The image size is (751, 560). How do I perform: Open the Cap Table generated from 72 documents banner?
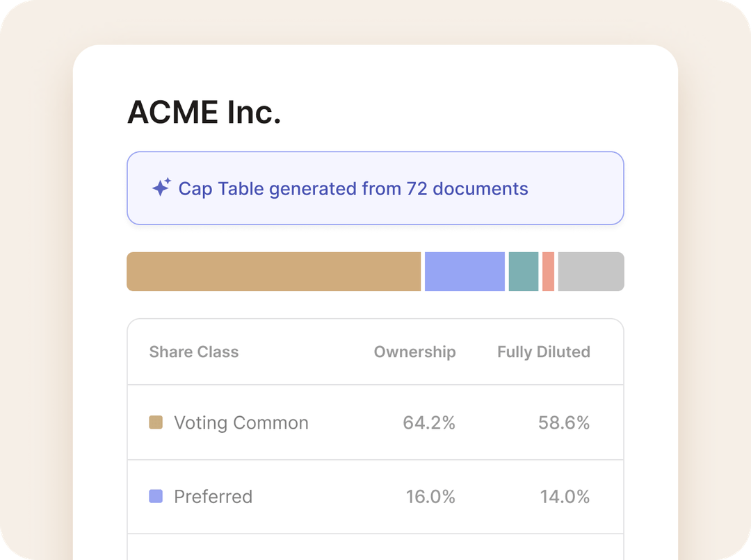(375, 188)
